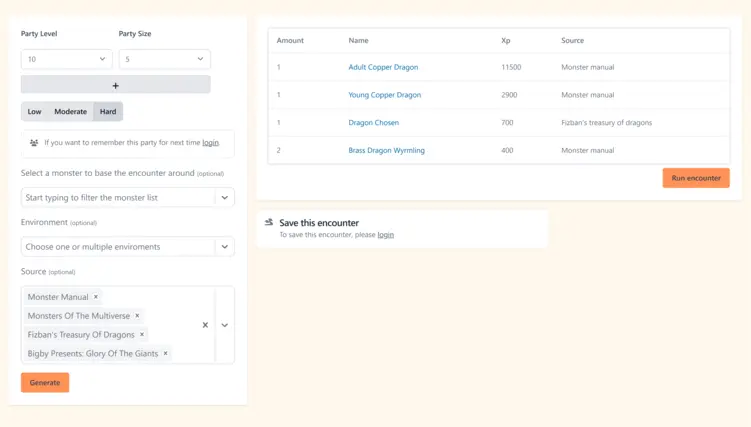Run the generated encounter

pos(696,178)
